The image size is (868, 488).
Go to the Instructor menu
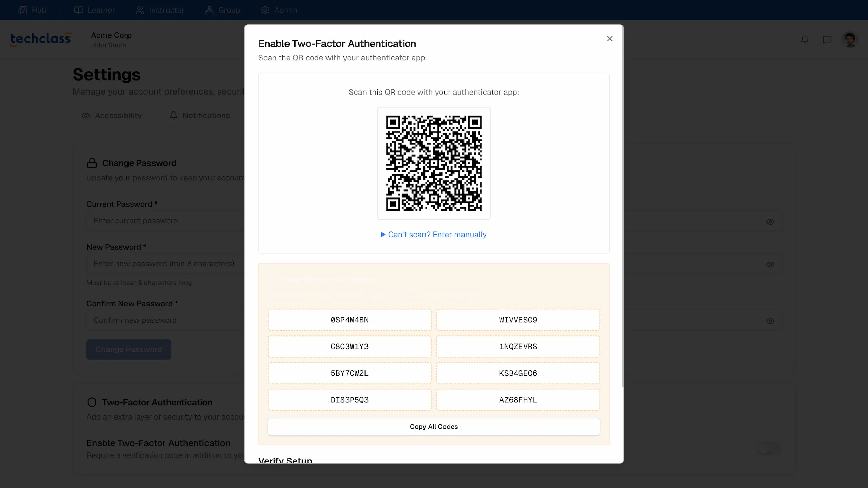(160, 10)
